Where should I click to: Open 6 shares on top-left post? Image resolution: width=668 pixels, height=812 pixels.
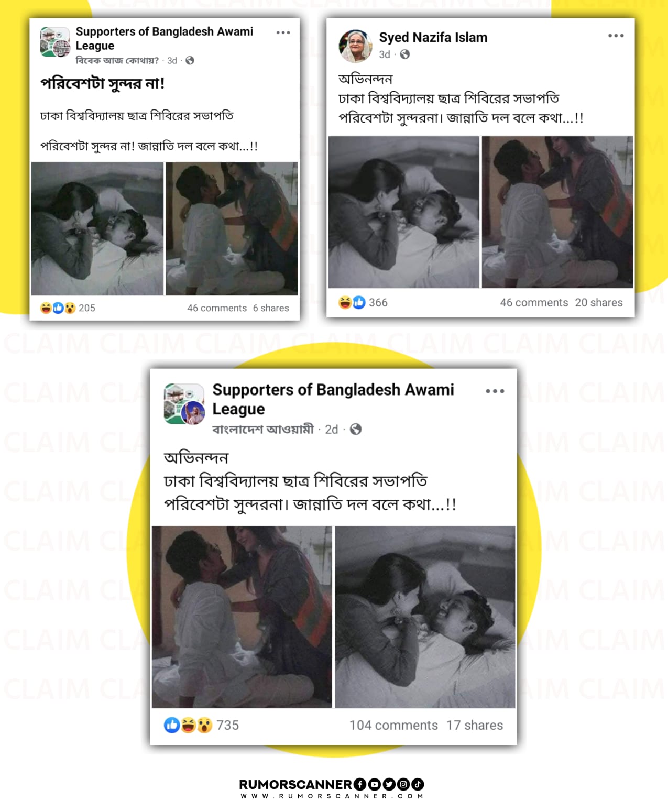point(271,308)
